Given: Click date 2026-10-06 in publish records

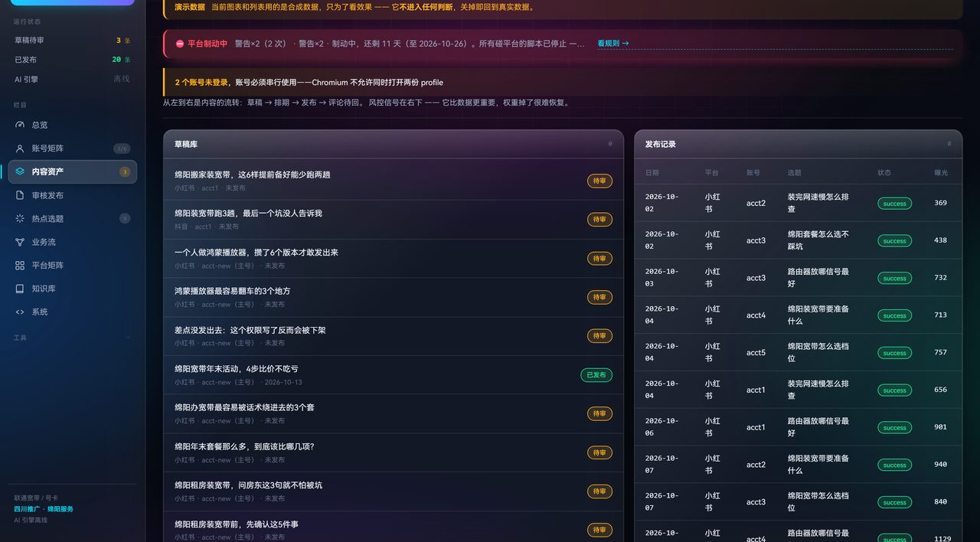Looking at the screenshot, I should coord(661,427).
